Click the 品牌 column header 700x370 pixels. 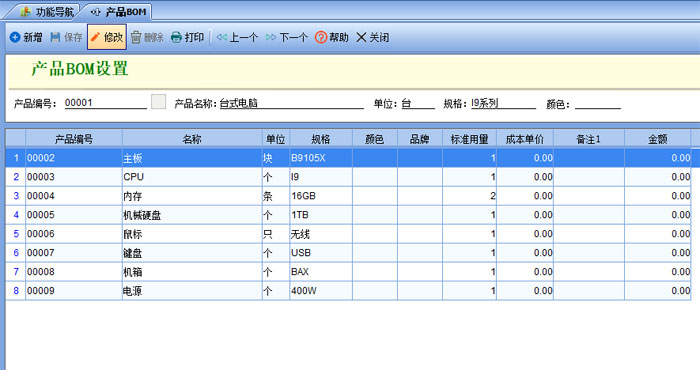click(420, 139)
